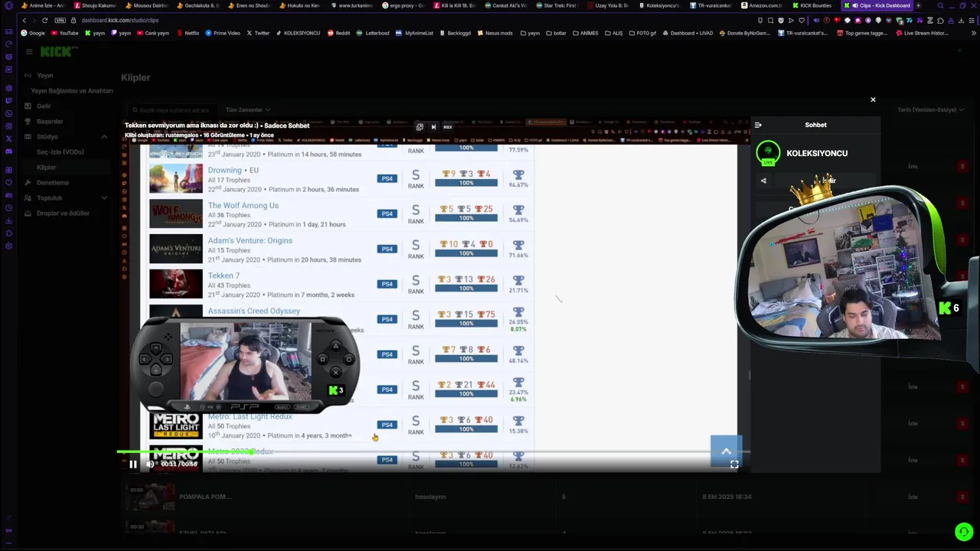Open the Gelir section
Viewport: 980px width, 551px height.
coord(44,106)
